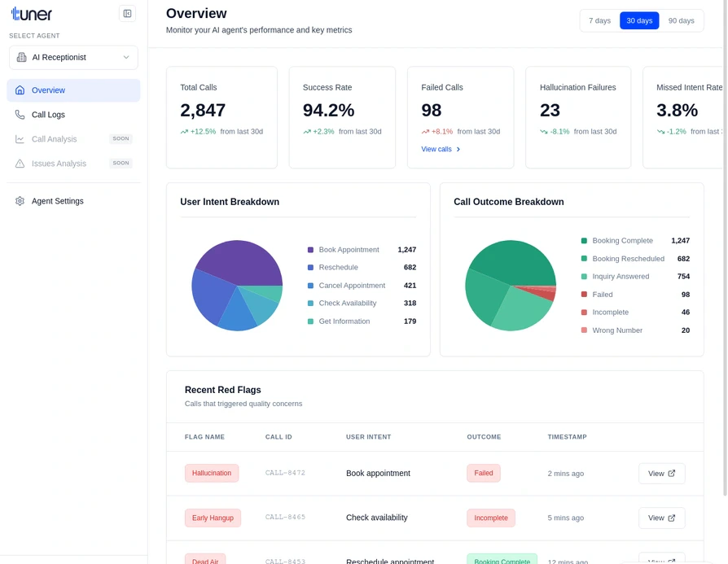The height and width of the screenshot is (564, 728).
Task: Navigate to Call Logs in the sidebar
Action: (49, 114)
